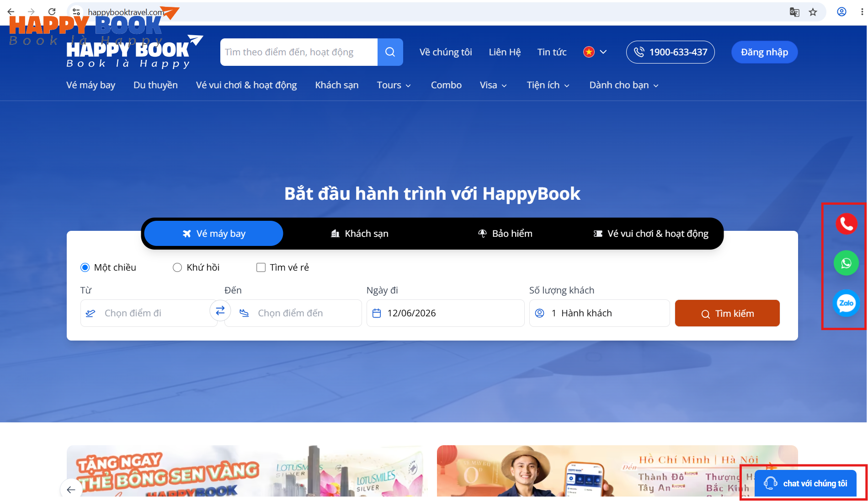Viewport: 868px width, 501px height.
Task: Click the passenger icon in Số lượng khách
Action: [x=540, y=313]
